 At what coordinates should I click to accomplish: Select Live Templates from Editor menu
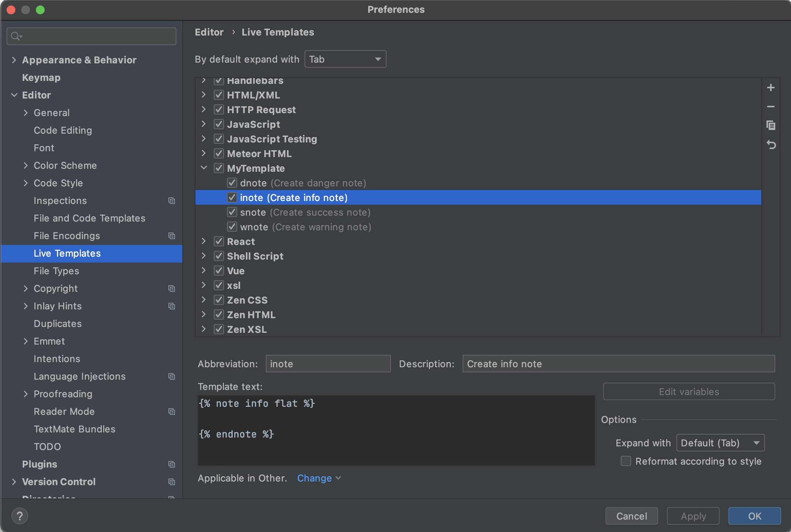click(67, 253)
